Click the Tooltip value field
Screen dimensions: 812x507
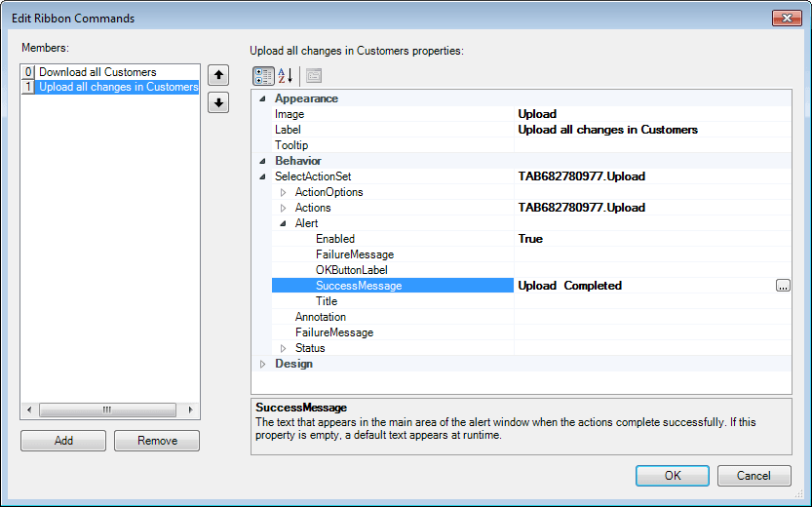[652, 145]
